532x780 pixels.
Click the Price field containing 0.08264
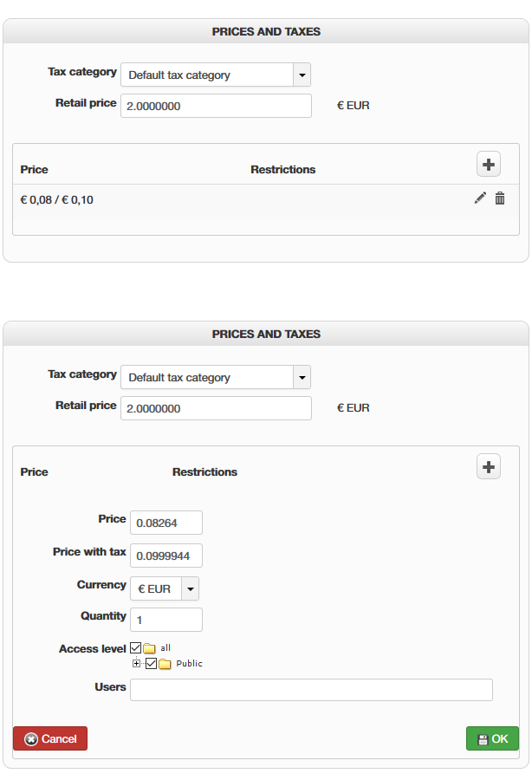165,523
